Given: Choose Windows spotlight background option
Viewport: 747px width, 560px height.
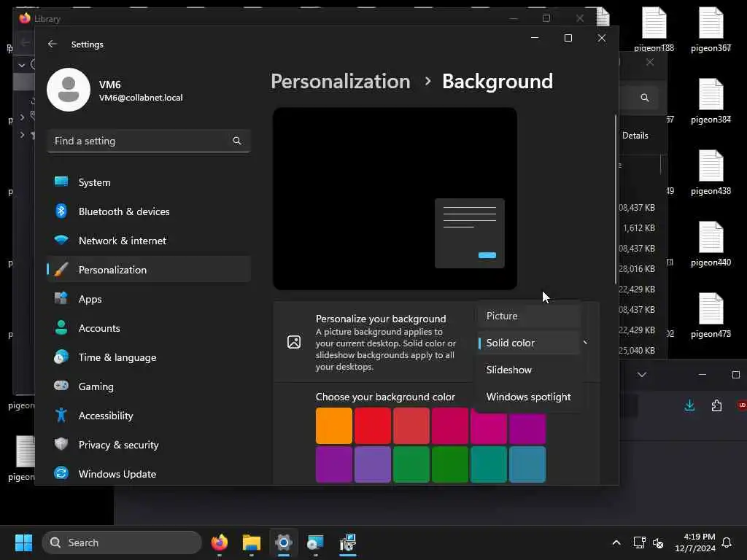Looking at the screenshot, I should pyautogui.click(x=528, y=397).
